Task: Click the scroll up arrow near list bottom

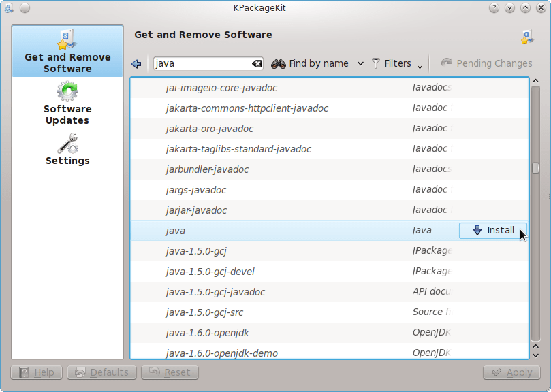Action: click(535, 346)
